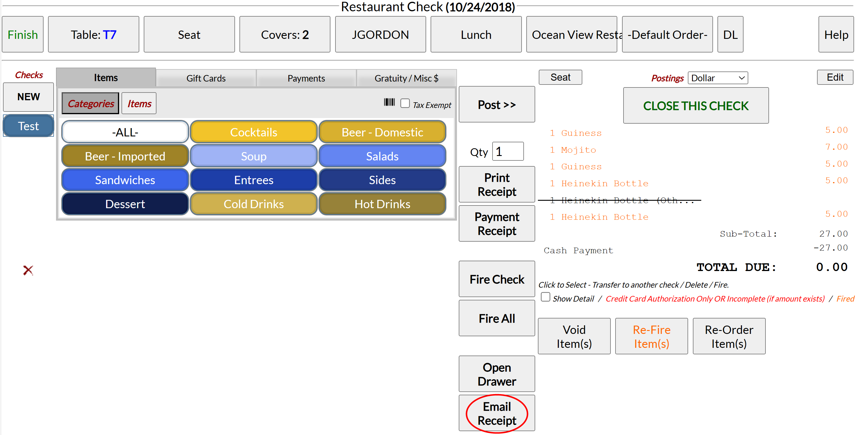Click the Qty input field
Viewport: 868px width, 435px height.
(x=508, y=152)
